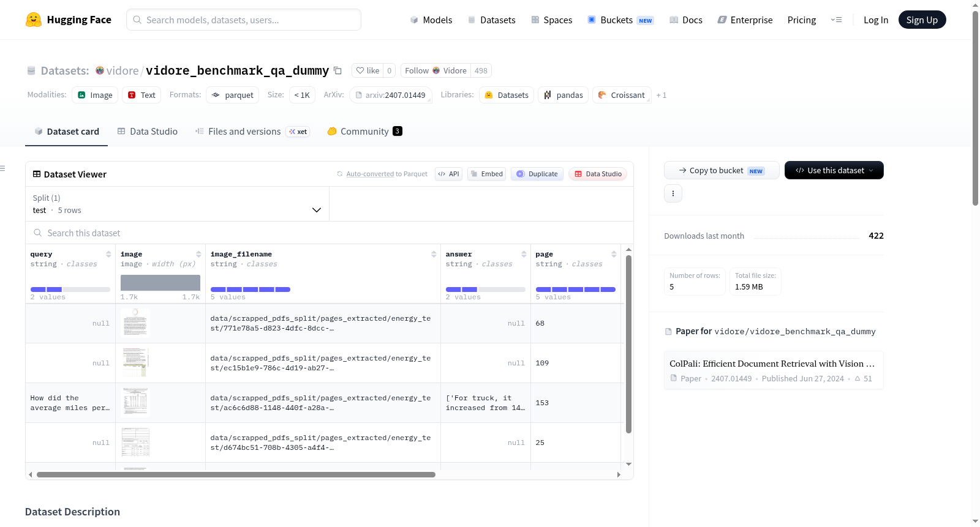Click the table's horizontal scrollbar

236,474
